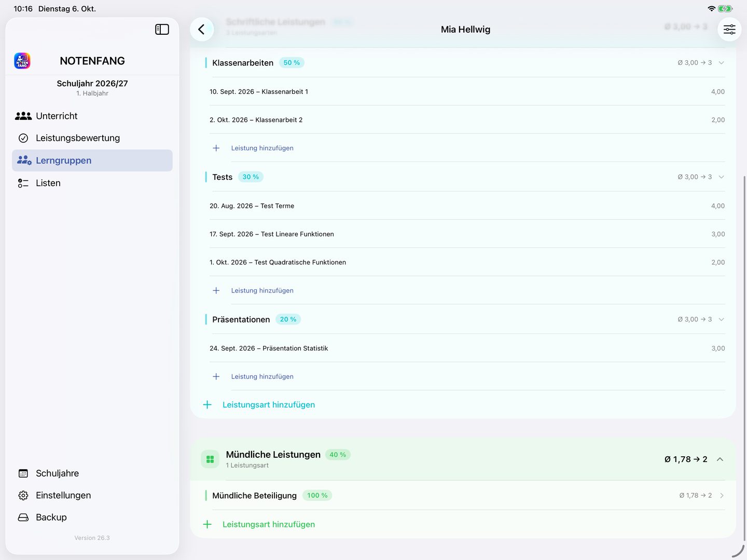Select Lerngruppen in the sidebar
The image size is (747, 560).
tap(92, 161)
